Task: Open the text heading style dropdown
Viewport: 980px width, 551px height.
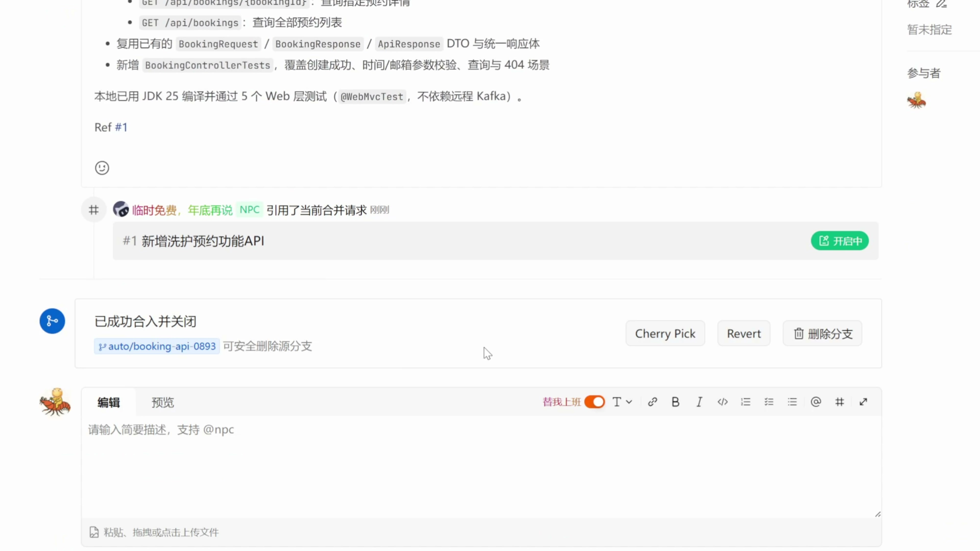Action: point(622,402)
